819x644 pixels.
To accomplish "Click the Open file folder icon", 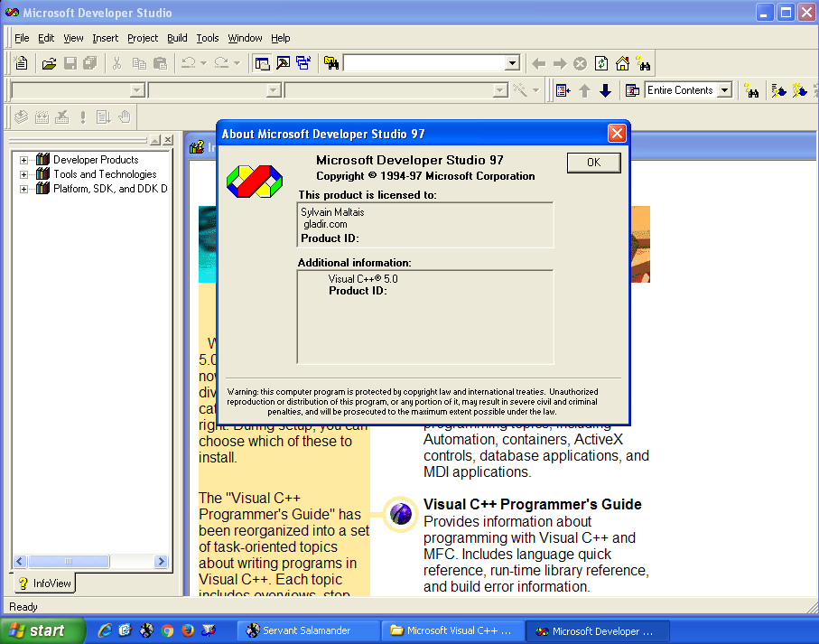I will click(x=50, y=63).
